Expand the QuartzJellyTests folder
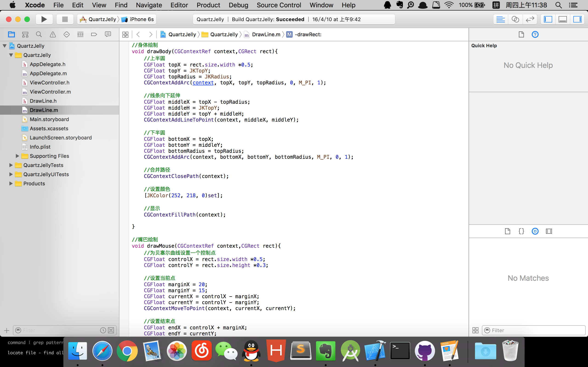This screenshot has width=588, height=367. coord(11,165)
